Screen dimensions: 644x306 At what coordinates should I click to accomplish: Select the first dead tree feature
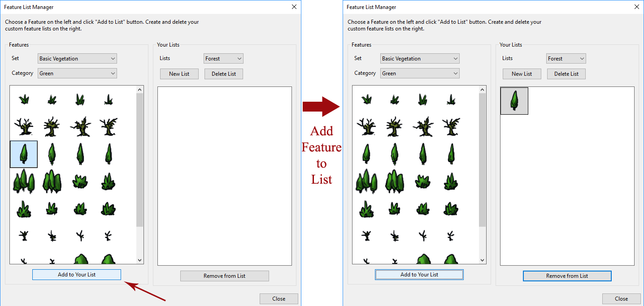pos(23,127)
